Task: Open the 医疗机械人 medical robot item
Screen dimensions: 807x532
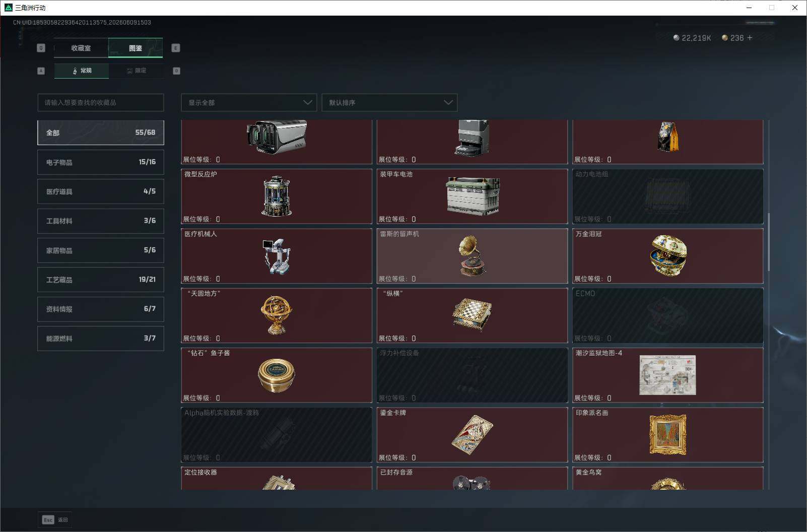Action: point(277,256)
